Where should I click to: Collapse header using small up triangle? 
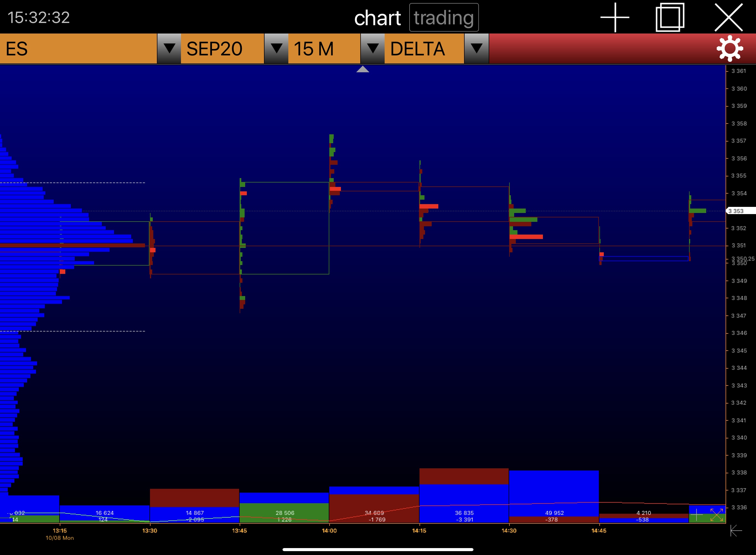[x=363, y=70]
